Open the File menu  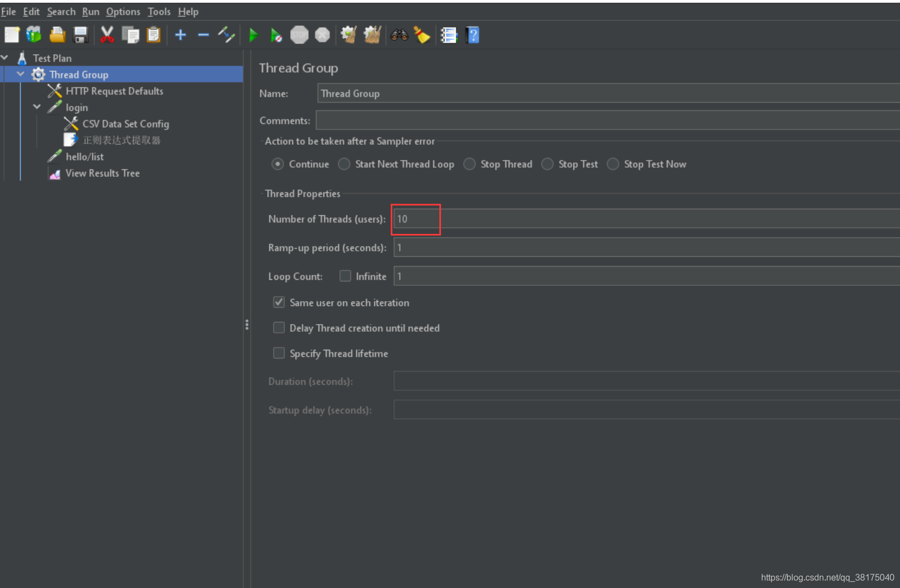(x=8, y=11)
